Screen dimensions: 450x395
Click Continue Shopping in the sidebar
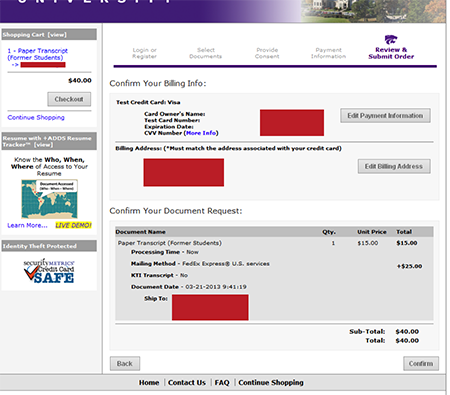(x=36, y=117)
